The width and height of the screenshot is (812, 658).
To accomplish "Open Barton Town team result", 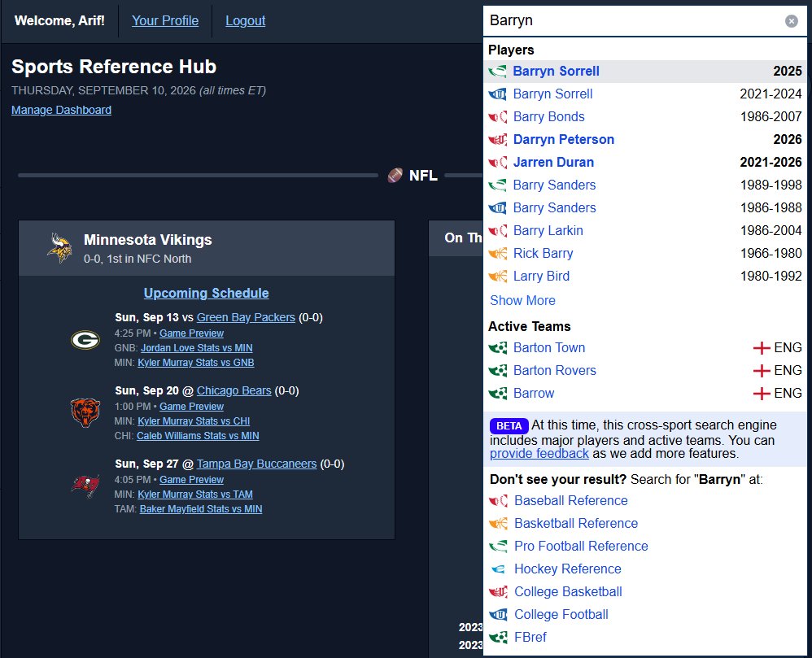I will (644, 348).
